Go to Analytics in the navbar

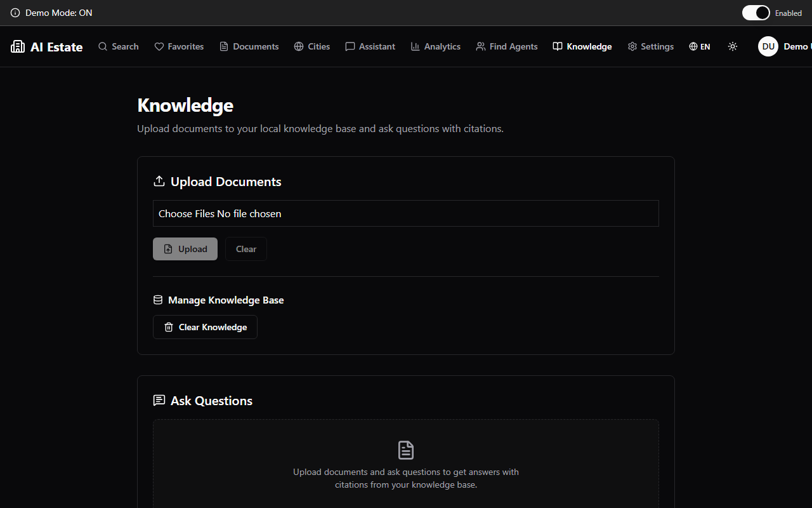436,46
